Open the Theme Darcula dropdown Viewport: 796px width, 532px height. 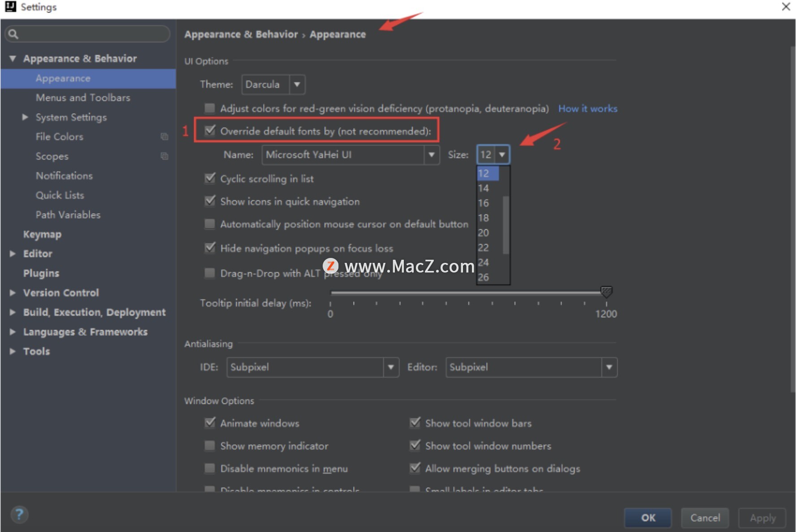pos(273,85)
